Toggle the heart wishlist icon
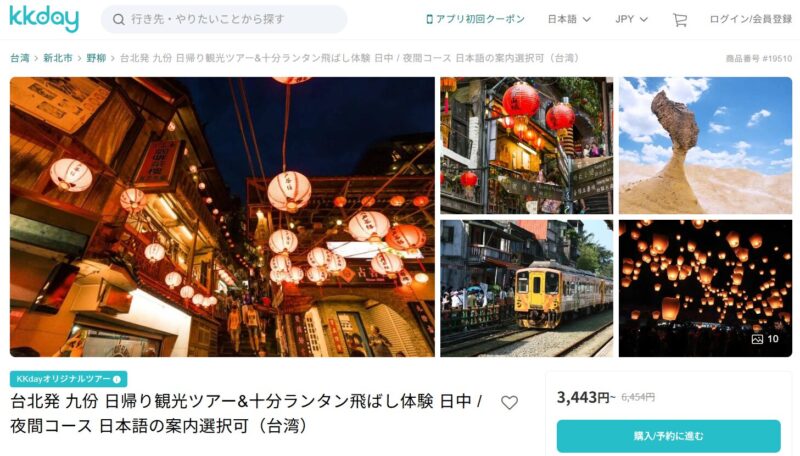The image size is (800, 456). coord(509,402)
